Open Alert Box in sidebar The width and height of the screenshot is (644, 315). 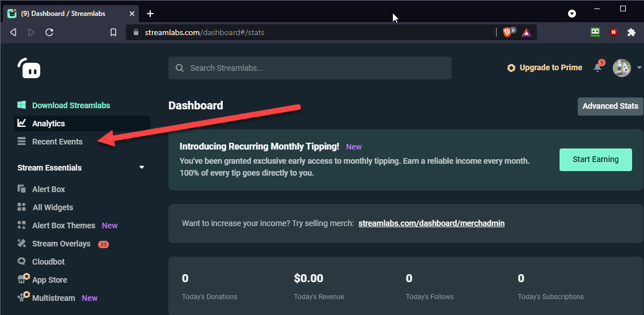(x=48, y=189)
